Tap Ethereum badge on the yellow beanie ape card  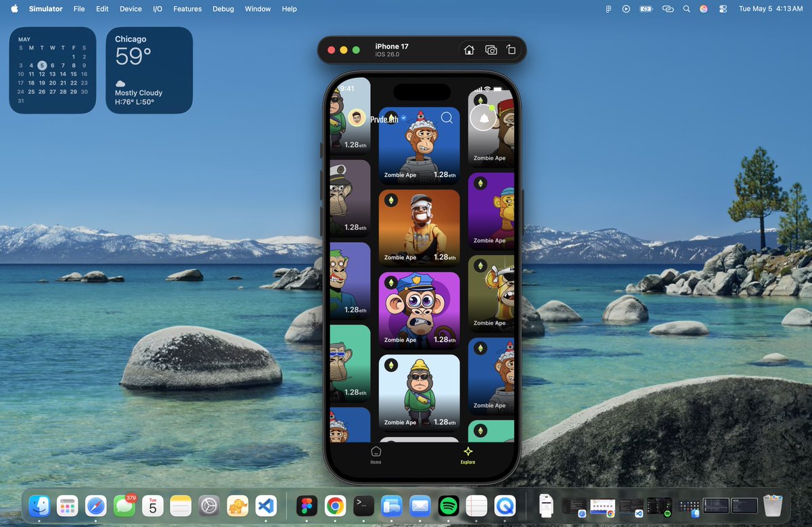(391, 365)
